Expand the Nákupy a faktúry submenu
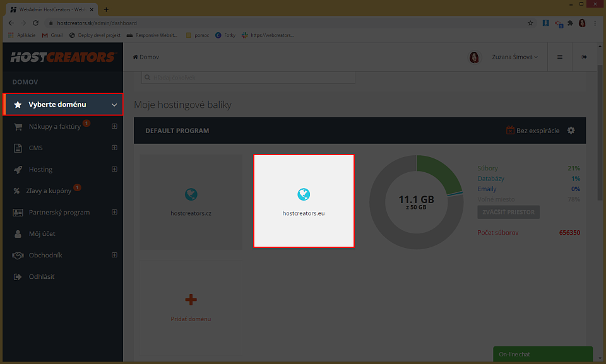This screenshot has width=606, height=364. point(114,126)
